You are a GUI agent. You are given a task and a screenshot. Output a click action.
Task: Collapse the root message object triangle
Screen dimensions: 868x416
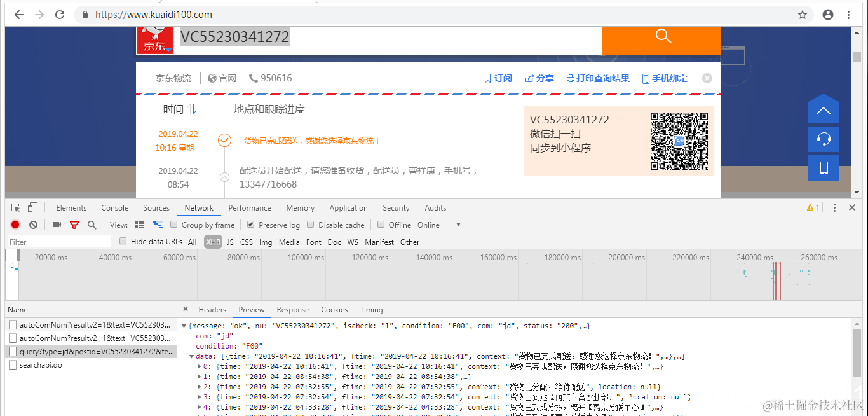point(184,326)
